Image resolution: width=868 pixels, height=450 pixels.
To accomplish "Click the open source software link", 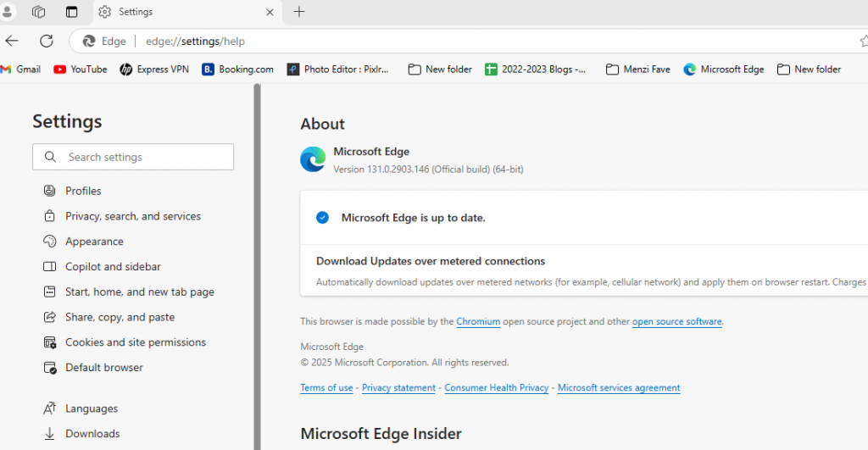I will click(x=677, y=321).
